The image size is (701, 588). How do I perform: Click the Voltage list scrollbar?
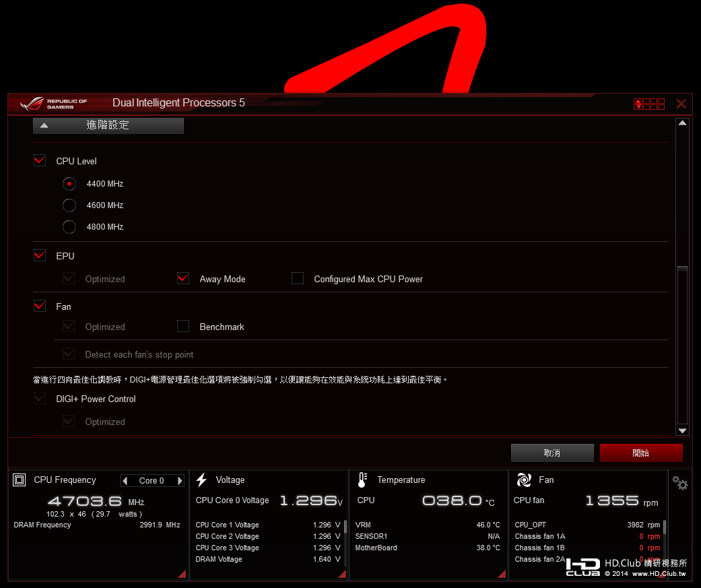[345, 527]
